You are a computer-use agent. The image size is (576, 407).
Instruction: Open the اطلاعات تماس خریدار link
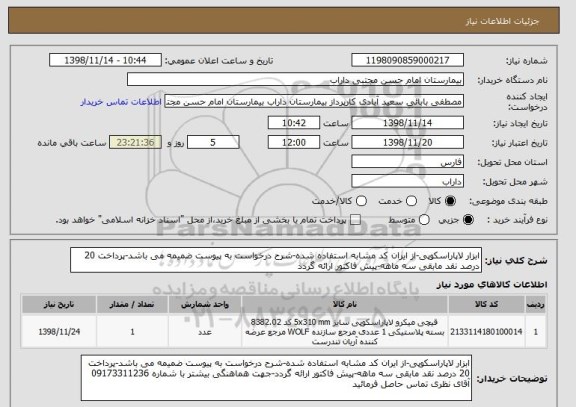121,102
